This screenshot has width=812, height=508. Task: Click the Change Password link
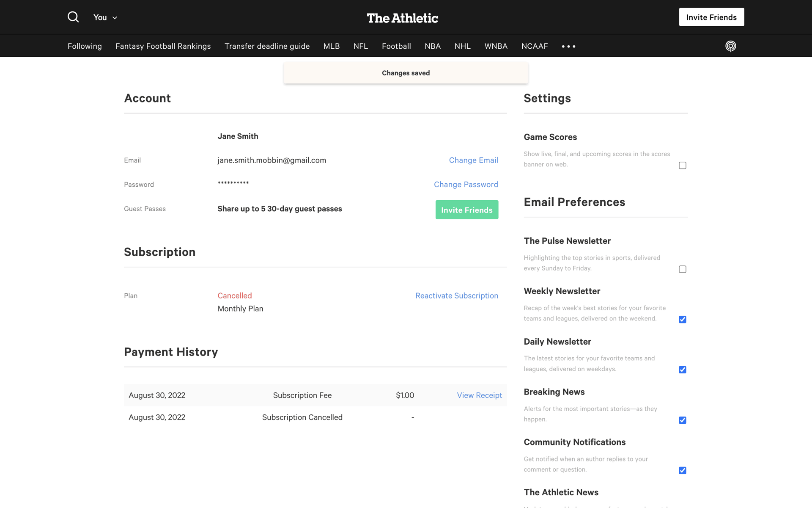point(466,185)
